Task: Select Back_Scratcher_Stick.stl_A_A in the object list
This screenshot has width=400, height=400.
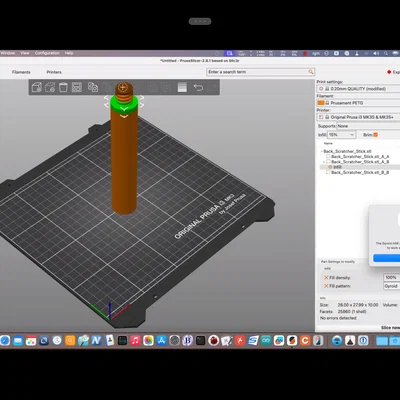Action: pos(360,156)
